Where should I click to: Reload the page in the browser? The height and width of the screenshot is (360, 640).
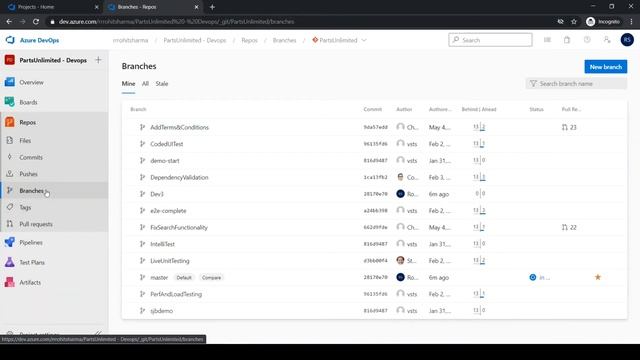tap(36, 22)
